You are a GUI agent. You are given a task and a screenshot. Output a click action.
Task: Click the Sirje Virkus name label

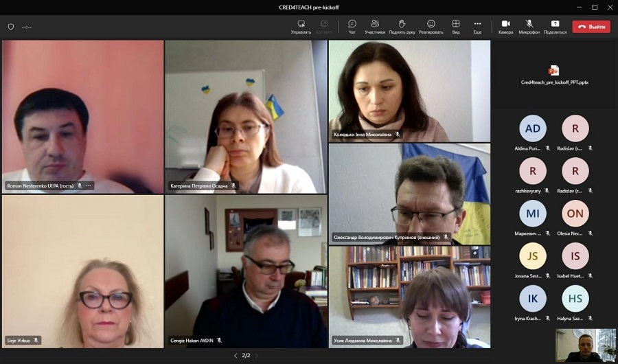[x=19, y=341]
